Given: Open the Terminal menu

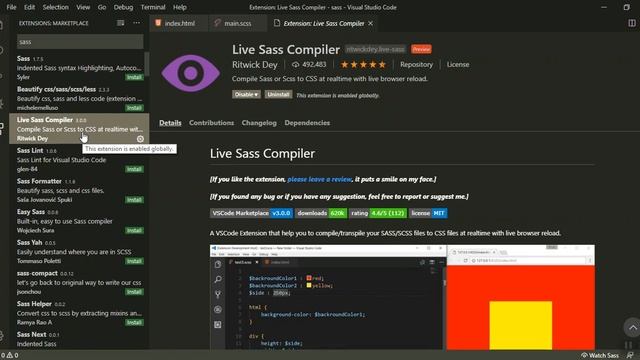Looking at the screenshot, I should pyautogui.click(x=153, y=7).
